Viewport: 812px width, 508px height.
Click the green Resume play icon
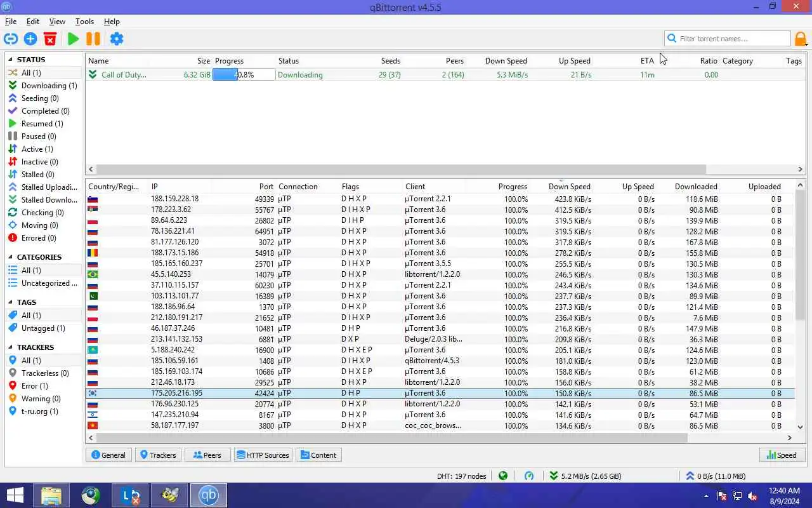(74, 39)
